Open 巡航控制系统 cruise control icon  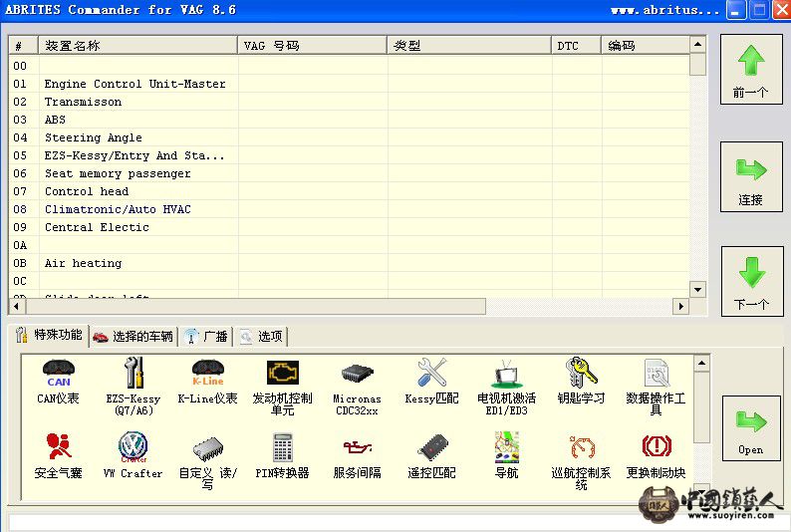click(581, 462)
